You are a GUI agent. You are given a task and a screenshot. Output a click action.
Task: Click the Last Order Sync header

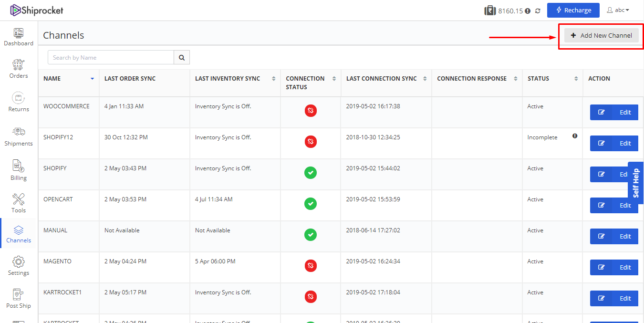[x=130, y=79]
